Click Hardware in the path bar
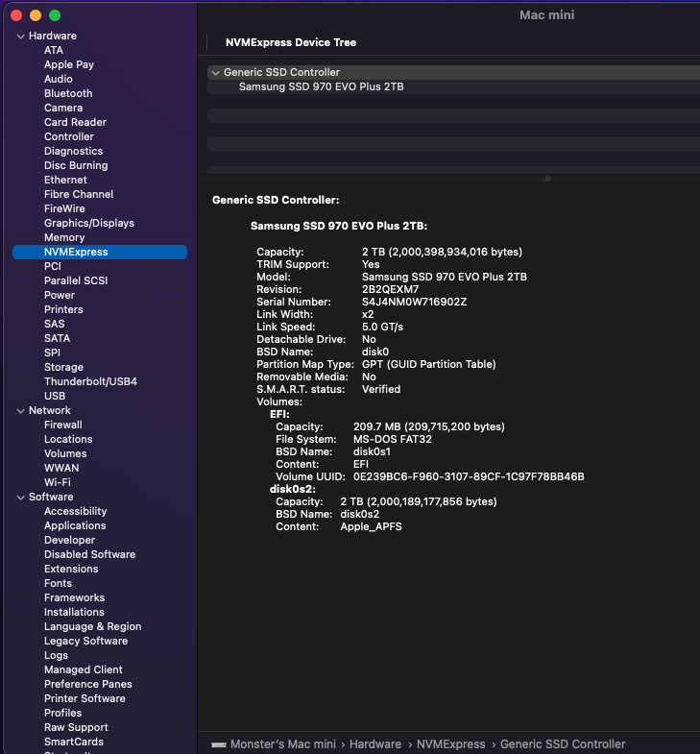The image size is (700, 754). point(375,744)
